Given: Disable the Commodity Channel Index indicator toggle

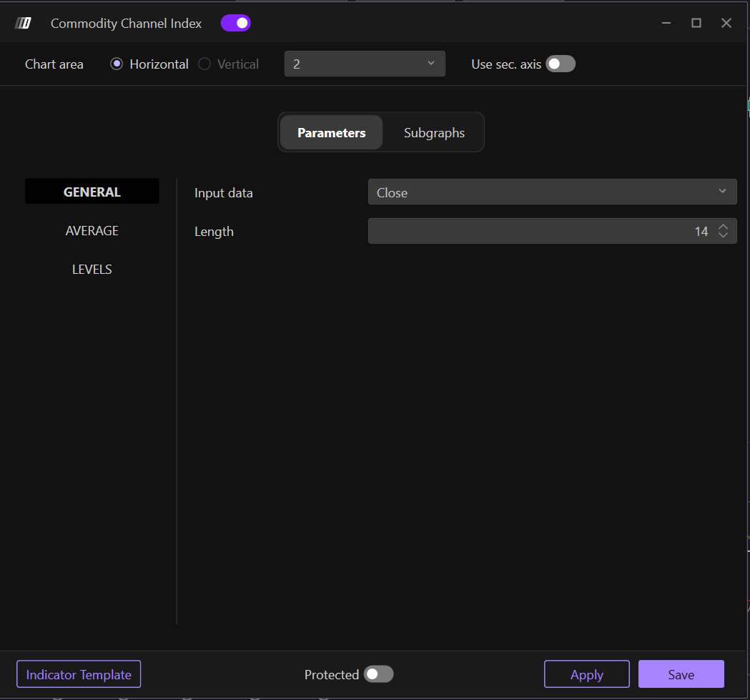Looking at the screenshot, I should coord(235,24).
